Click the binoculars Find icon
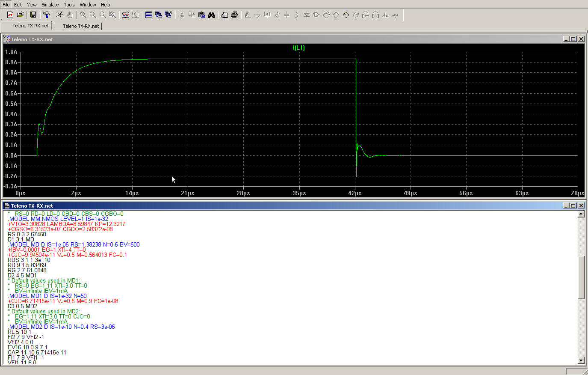Image resolution: width=588 pixels, height=375 pixels. click(211, 15)
